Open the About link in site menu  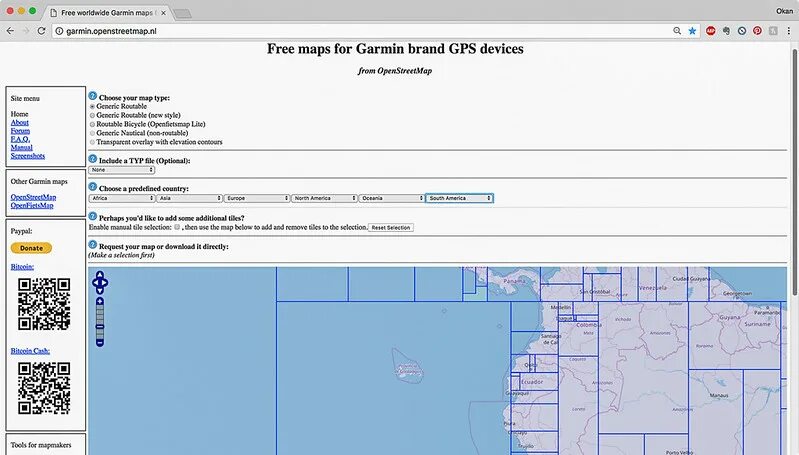click(x=20, y=123)
